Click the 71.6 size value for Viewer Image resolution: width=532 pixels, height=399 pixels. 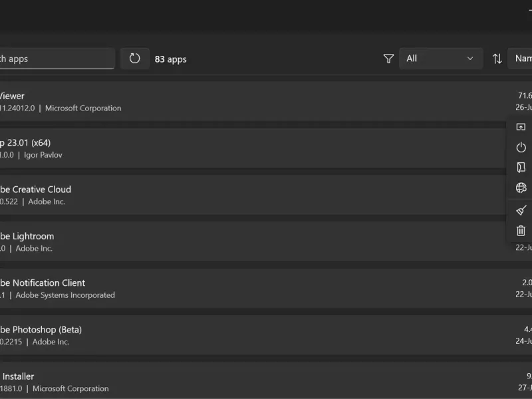(x=525, y=96)
